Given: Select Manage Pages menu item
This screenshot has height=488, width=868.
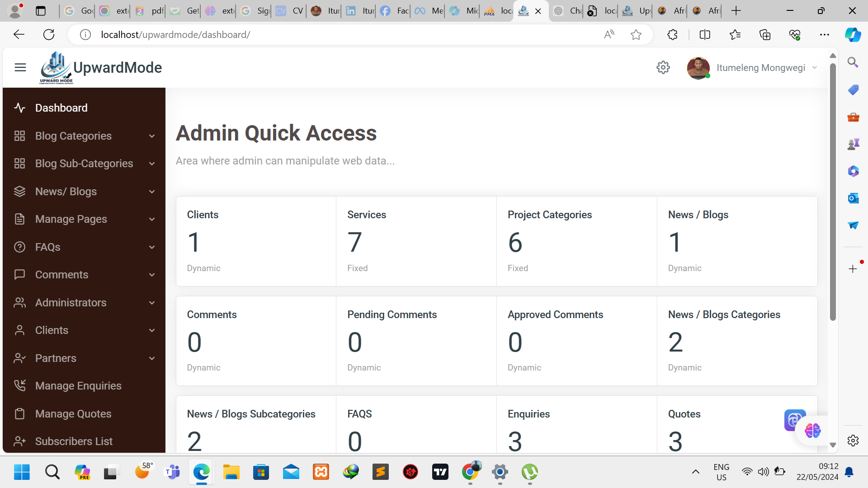Looking at the screenshot, I should (x=71, y=219).
